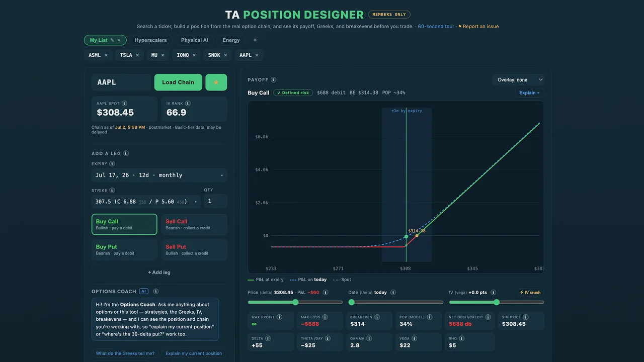Click the info icon next to ADD A LEG
Screen dimensions: 644x362
[x=126, y=153]
